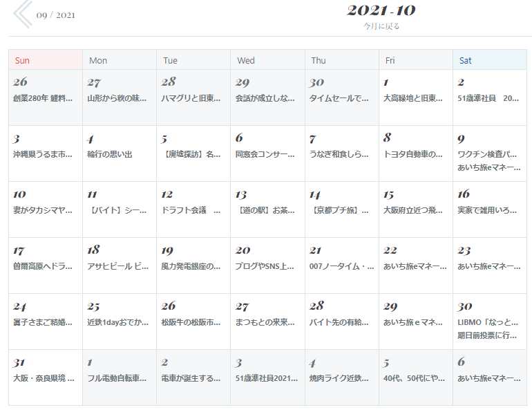Select the date number 13
This screenshot has width=532, height=410.
241,194
